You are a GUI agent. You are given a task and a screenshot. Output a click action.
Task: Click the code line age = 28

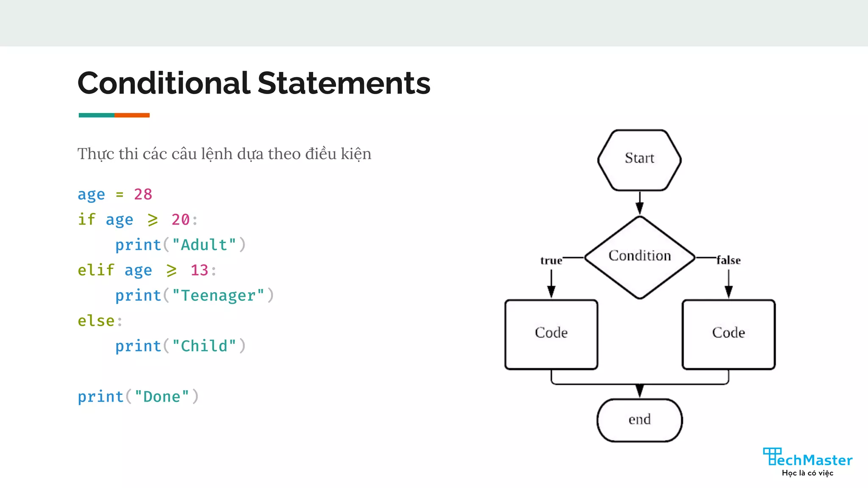click(x=114, y=194)
